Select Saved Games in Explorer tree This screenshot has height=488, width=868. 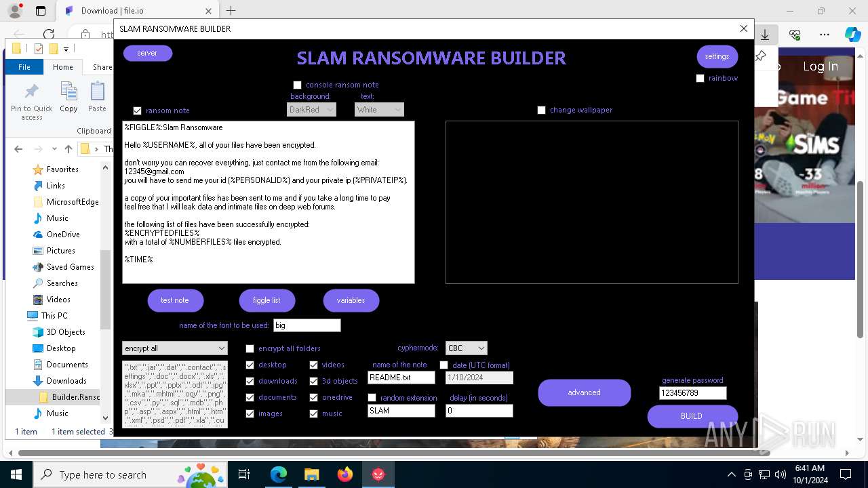[70, 267]
